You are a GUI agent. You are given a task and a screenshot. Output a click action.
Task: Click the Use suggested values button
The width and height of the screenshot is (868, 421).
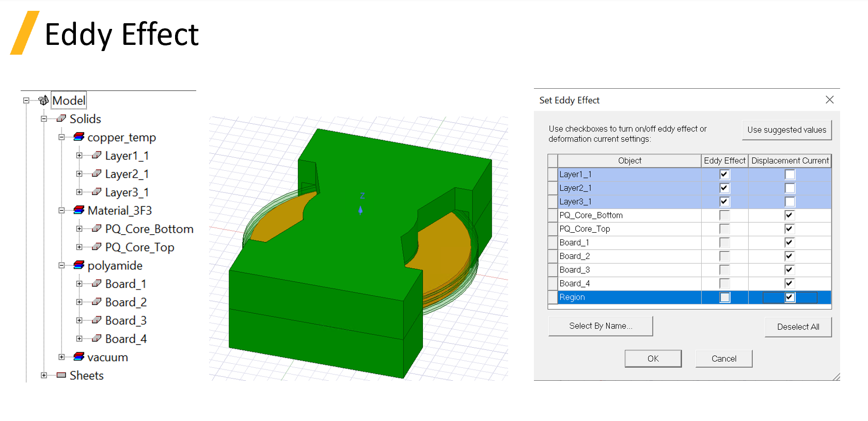click(x=786, y=130)
